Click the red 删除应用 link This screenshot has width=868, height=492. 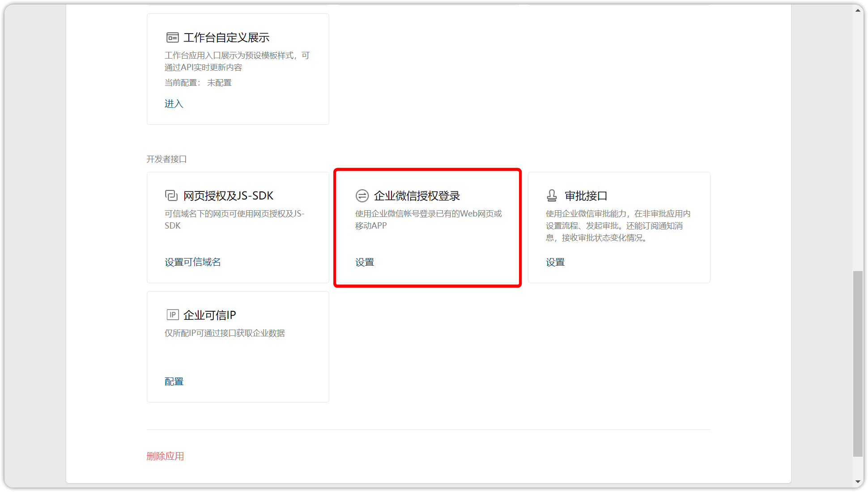166,456
